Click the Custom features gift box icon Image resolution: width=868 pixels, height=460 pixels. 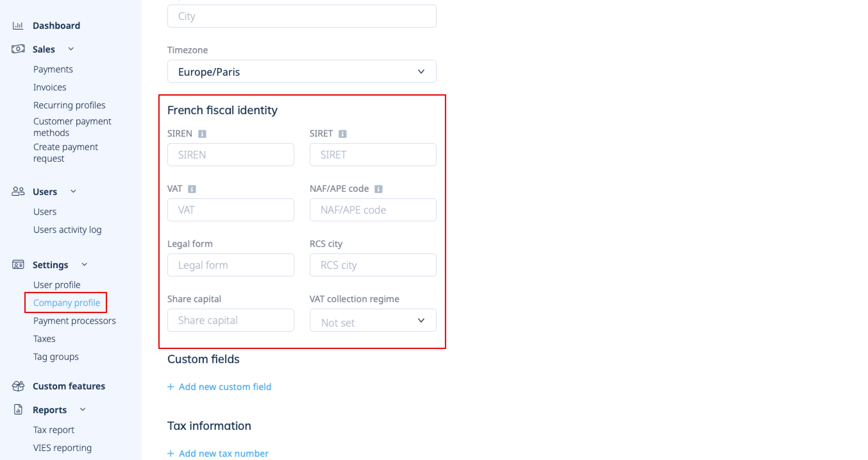point(18,386)
